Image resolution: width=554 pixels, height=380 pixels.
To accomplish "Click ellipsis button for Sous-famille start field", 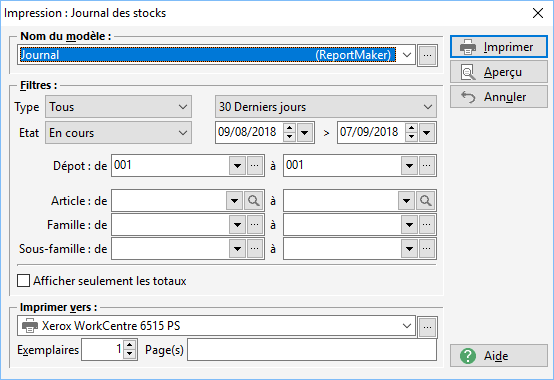I will (255, 249).
